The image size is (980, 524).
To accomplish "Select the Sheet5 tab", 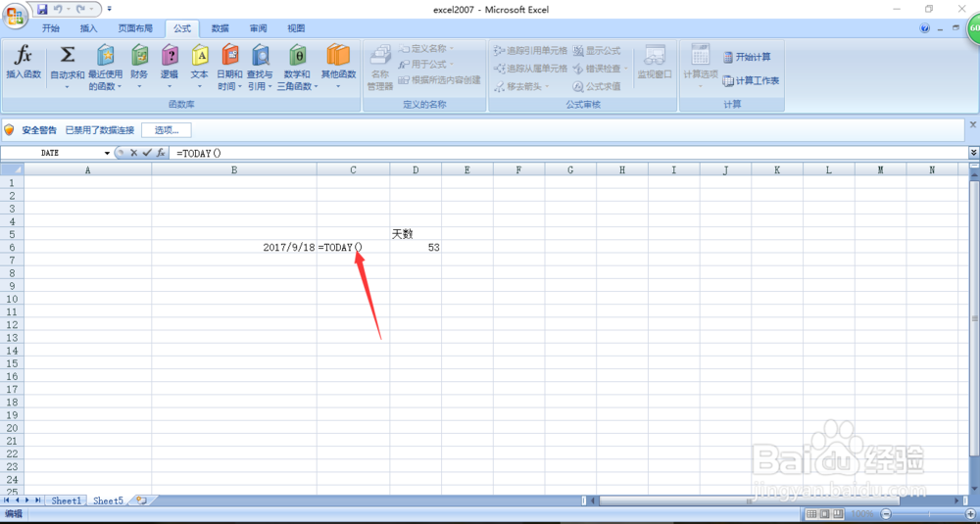I will (108, 500).
